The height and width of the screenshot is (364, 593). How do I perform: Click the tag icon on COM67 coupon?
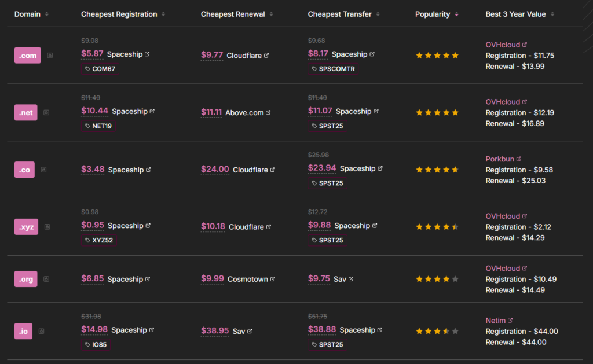[x=87, y=69]
